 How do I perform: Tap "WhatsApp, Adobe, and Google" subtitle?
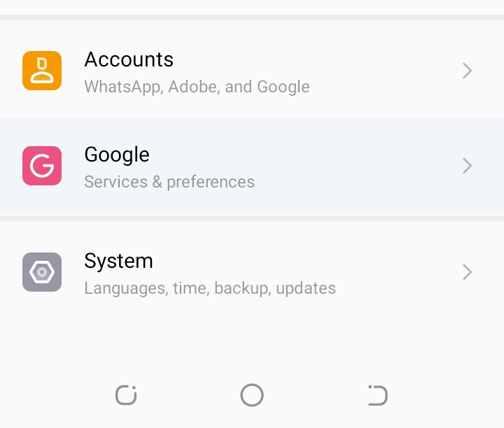tap(197, 87)
